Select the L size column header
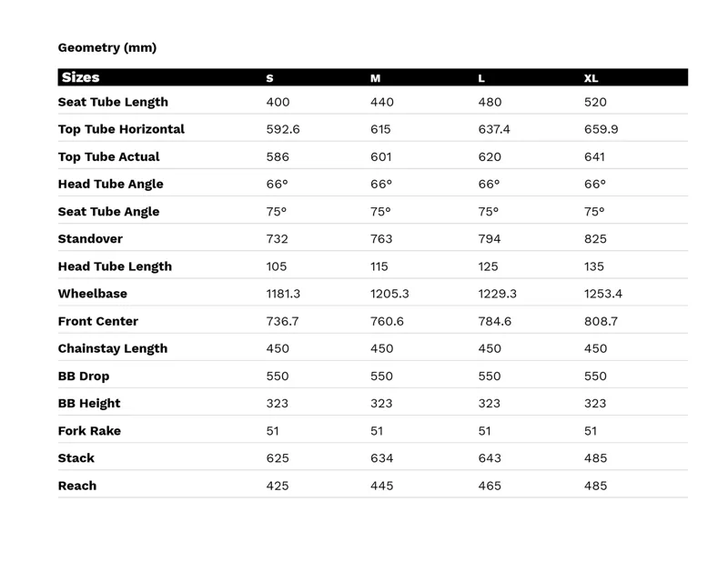 [x=481, y=78]
